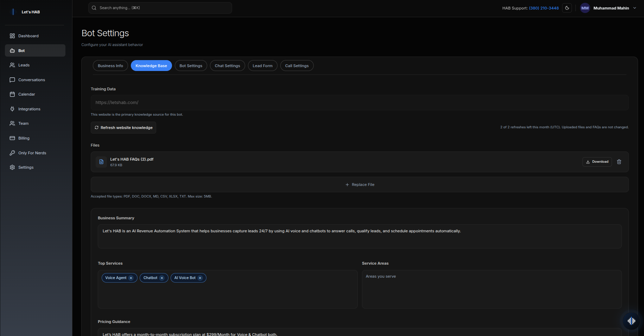The image size is (644, 336).
Task: Expand the Muhammad Mahin account menu chevron
Action: [x=635, y=8]
